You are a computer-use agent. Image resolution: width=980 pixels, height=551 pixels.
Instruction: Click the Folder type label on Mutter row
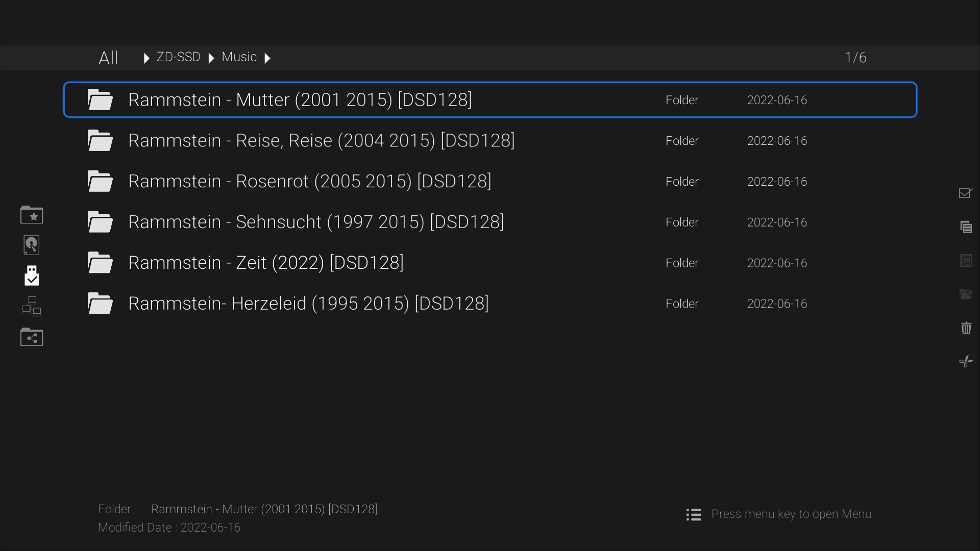click(x=682, y=100)
